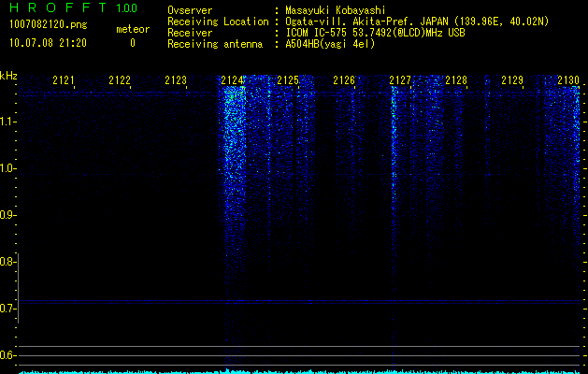Click the 1.0 kHz axis label
The width and height of the screenshot is (588, 374).
pyautogui.click(x=7, y=168)
